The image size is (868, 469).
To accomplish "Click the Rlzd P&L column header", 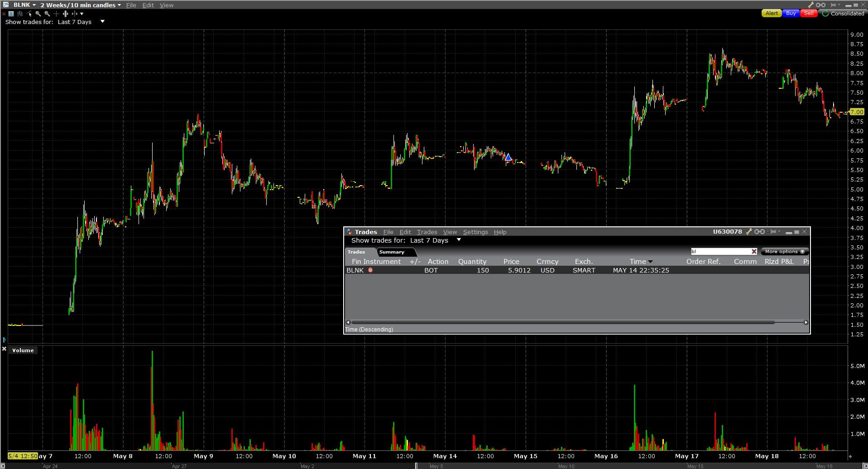I will [x=779, y=262].
